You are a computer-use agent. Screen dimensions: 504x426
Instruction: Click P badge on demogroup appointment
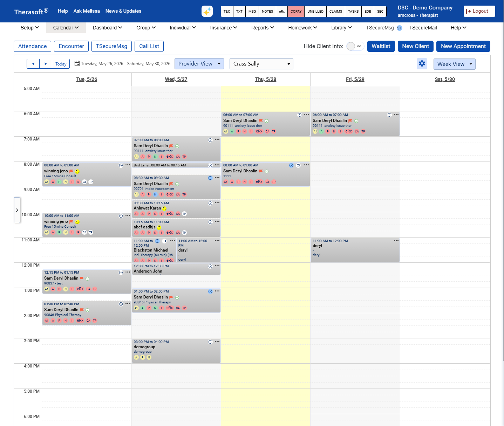pyautogui.click(x=143, y=357)
